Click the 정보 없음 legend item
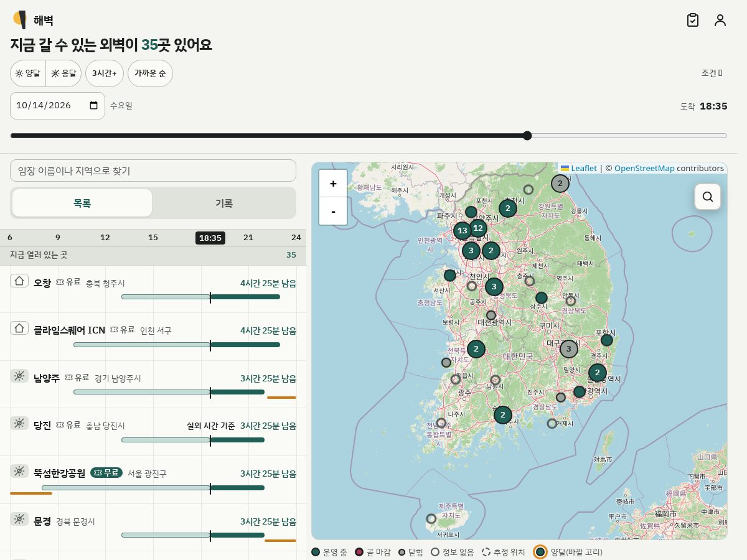This screenshot has height=560, width=747. click(453, 552)
